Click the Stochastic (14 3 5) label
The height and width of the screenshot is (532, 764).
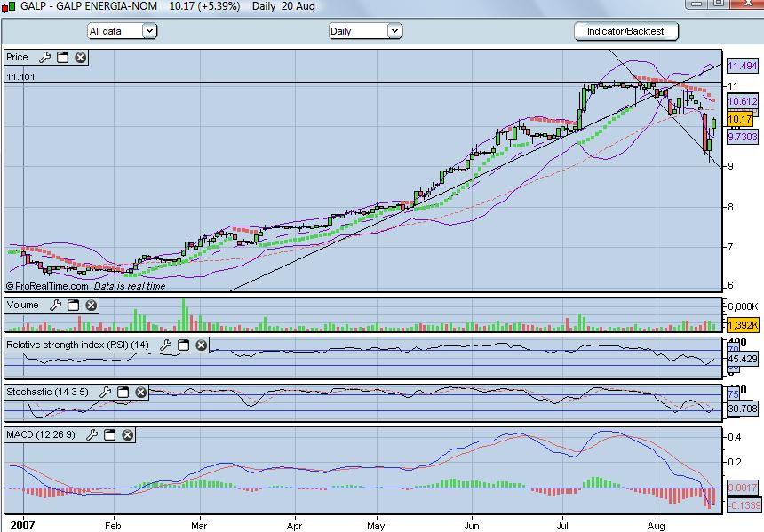point(47,391)
